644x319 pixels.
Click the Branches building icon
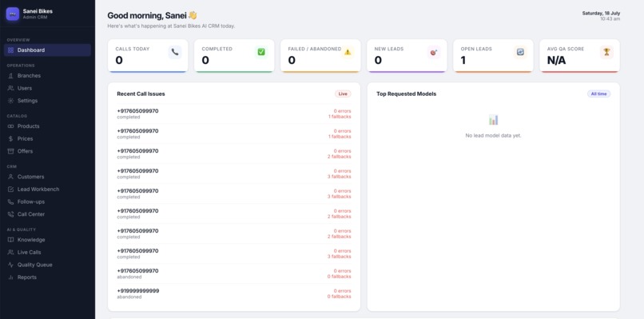[x=10, y=76]
